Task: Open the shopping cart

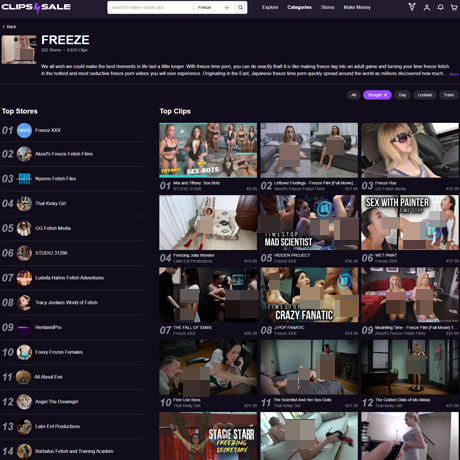Action: (x=454, y=7)
